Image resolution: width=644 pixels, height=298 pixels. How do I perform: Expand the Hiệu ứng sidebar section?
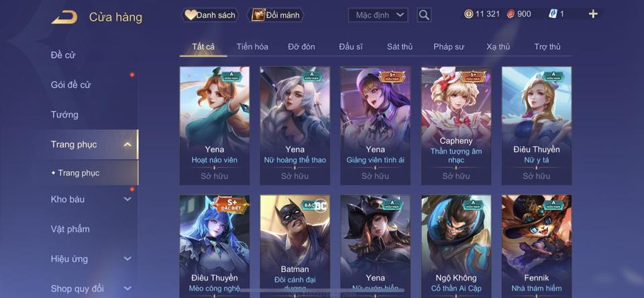pos(127,259)
